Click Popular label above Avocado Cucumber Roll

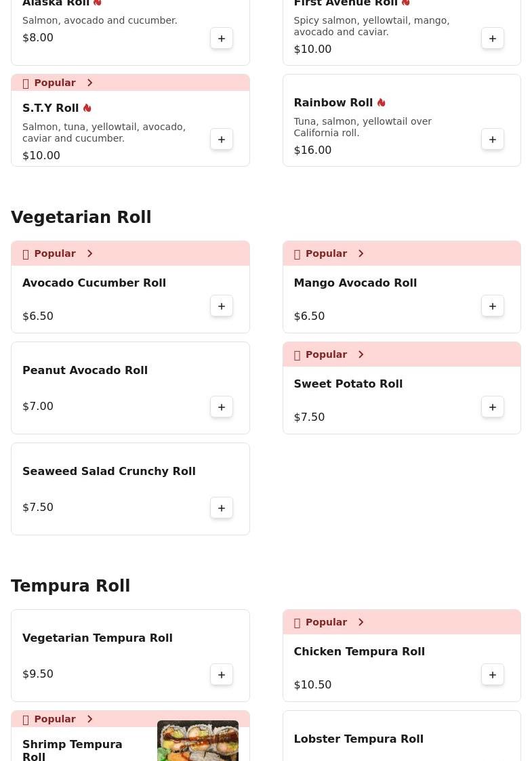(55, 253)
